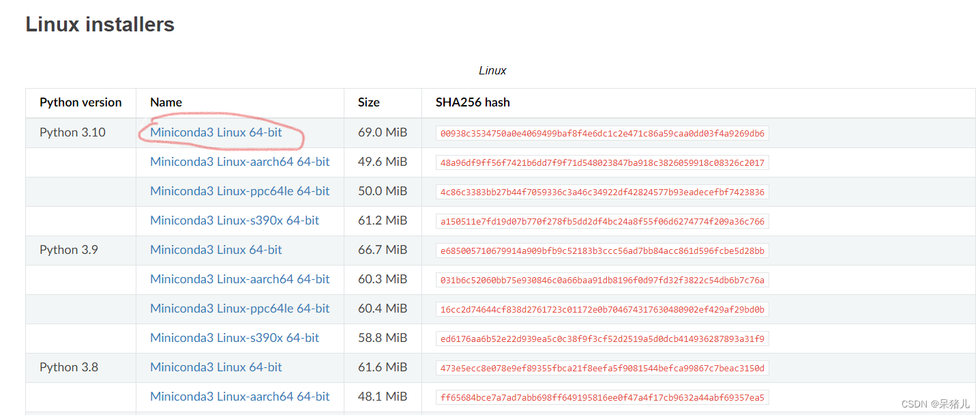Image resolution: width=980 pixels, height=415 pixels.
Task: Open Miniconda3 Linux-ppc64le 64-bit link sized 60.4 MiB
Action: [x=240, y=309]
